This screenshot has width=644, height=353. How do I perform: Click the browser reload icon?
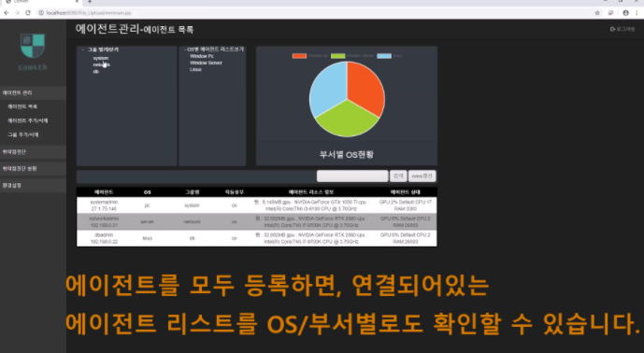click(x=28, y=13)
